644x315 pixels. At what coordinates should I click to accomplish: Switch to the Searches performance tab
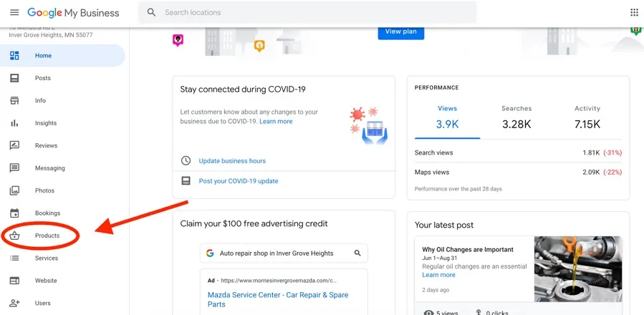click(x=516, y=118)
